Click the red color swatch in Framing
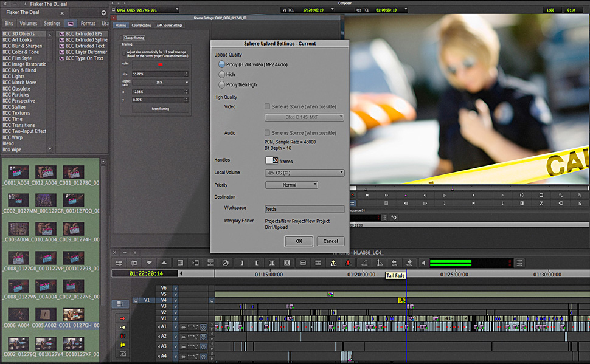The image size is (590, 364). (161, 63)
